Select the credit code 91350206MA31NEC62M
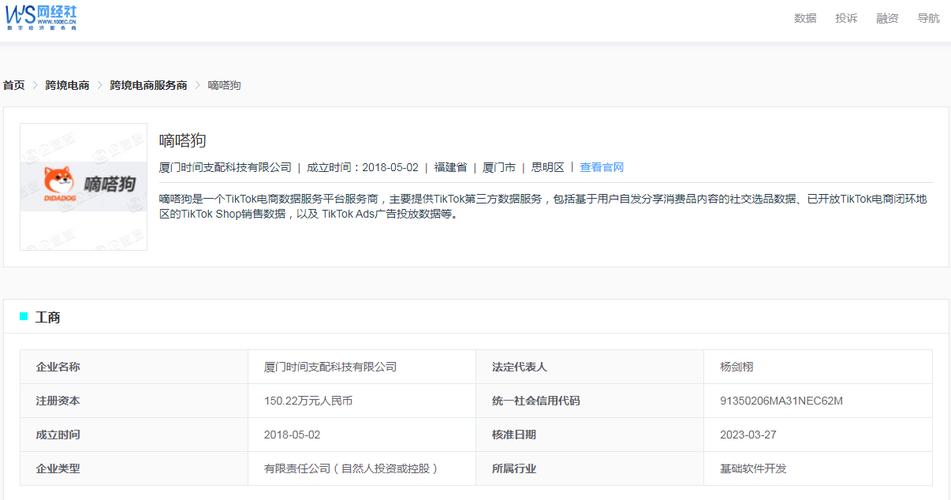 781,400
